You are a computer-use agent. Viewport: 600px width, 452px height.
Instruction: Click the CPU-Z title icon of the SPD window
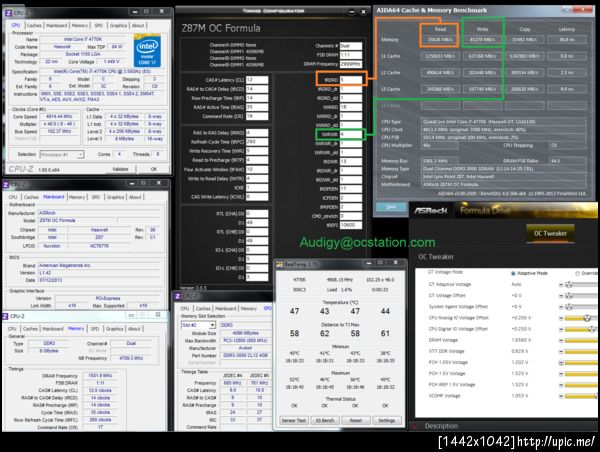178,296
